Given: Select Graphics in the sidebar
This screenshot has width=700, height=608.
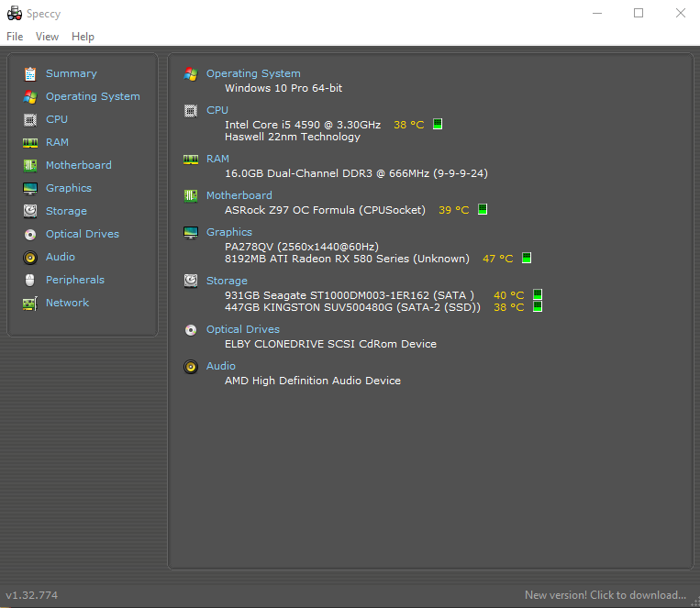Looking at the screenshot, I should click(x=68, y=188).
